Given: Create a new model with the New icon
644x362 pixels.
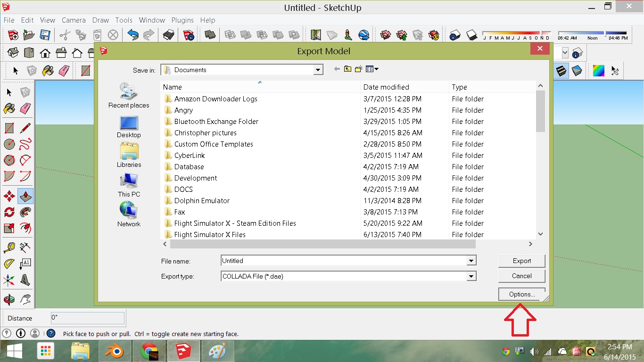Looking at the screenshot, I should pyautogui.click(x=13, y=35).
